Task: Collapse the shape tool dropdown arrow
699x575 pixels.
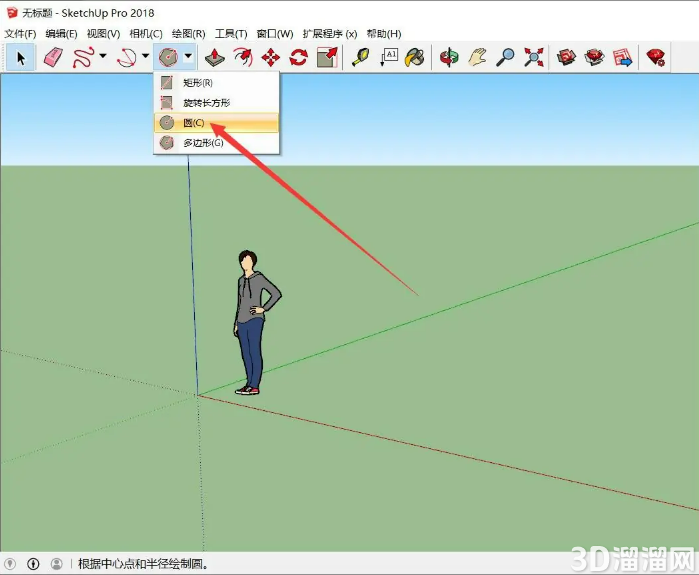Action: 188,56
